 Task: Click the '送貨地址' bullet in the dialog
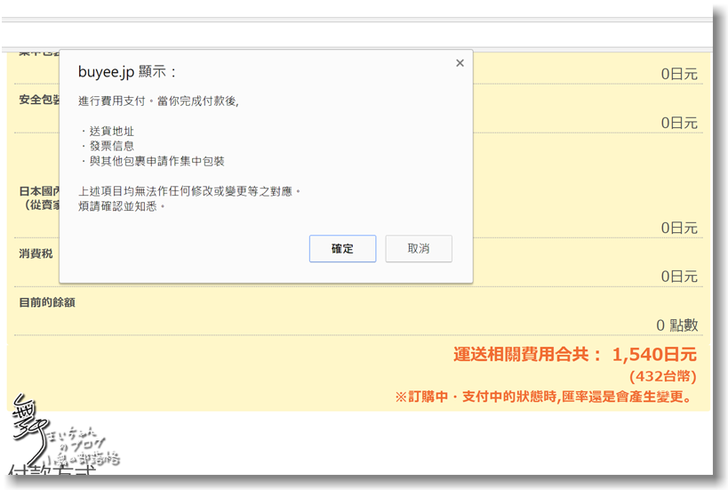(108, 131)
